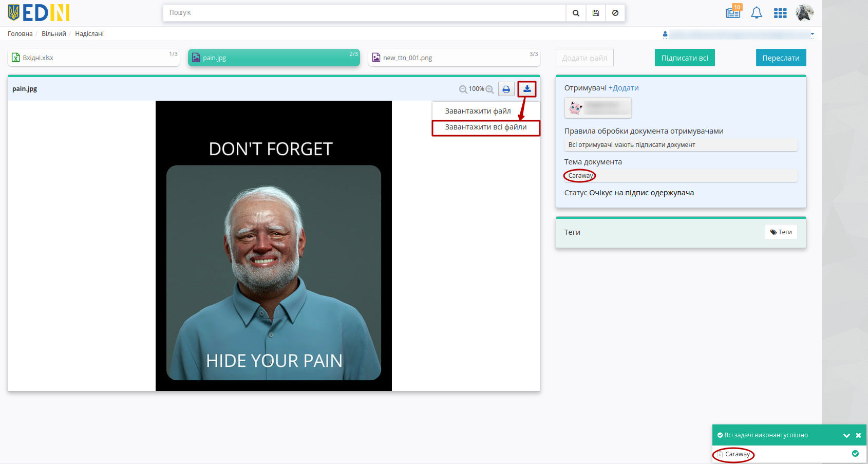This screenshot has height=464, width=868.
Task: Click the Тема документа field with Caraway
Action: coord(681,176)
